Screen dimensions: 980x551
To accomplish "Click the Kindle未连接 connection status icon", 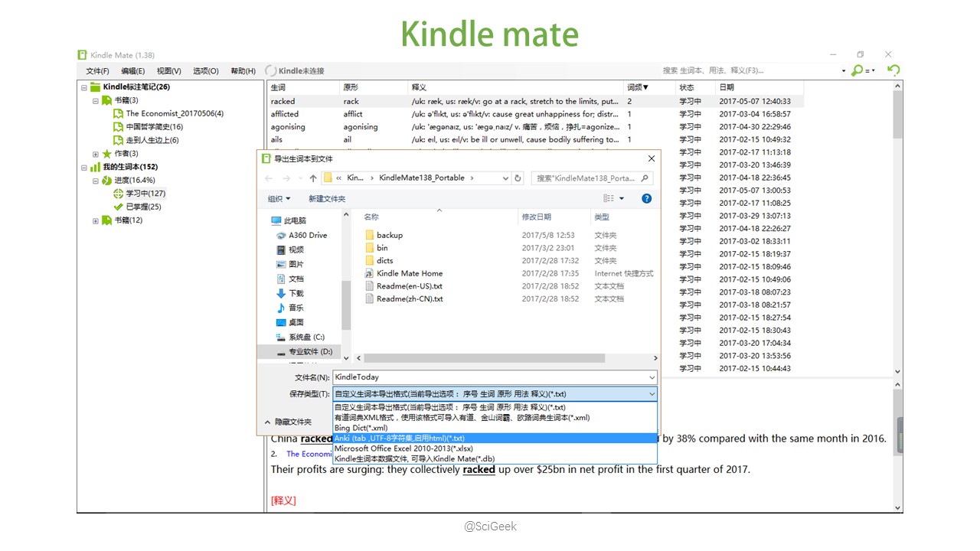I will [x=270, y=70].
